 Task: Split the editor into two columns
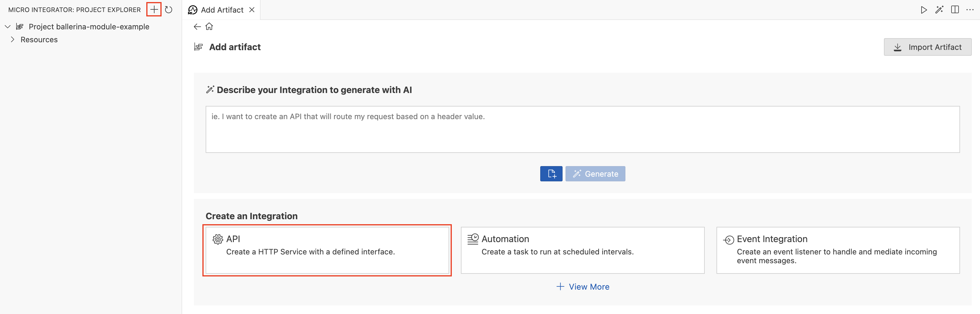pos(956,10)
